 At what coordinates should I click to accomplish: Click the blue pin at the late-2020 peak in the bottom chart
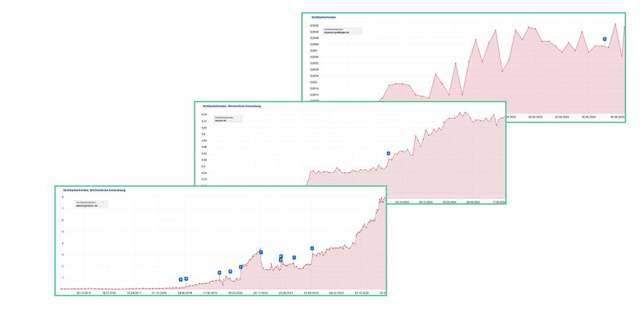[x=261, y=253]
